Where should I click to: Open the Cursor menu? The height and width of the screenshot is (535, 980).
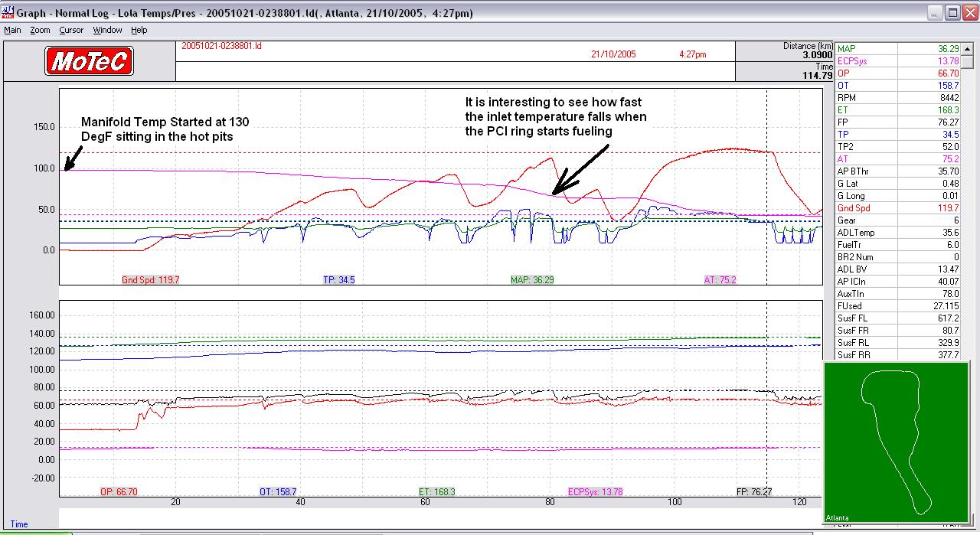click(x=71, y=30)
